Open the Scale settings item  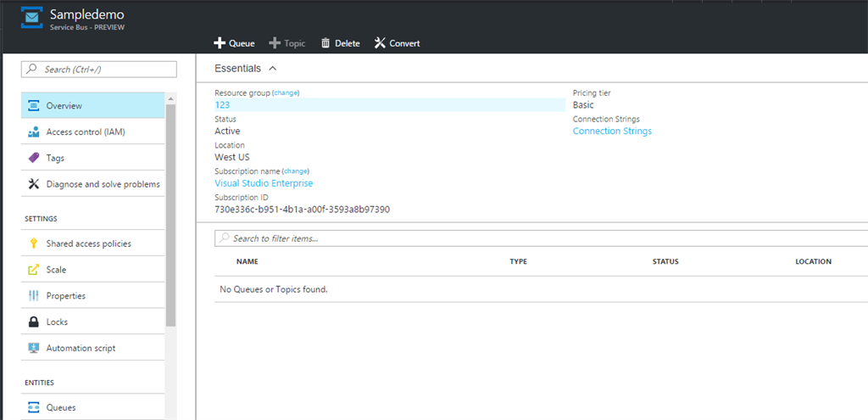click(x=93, y=270)
